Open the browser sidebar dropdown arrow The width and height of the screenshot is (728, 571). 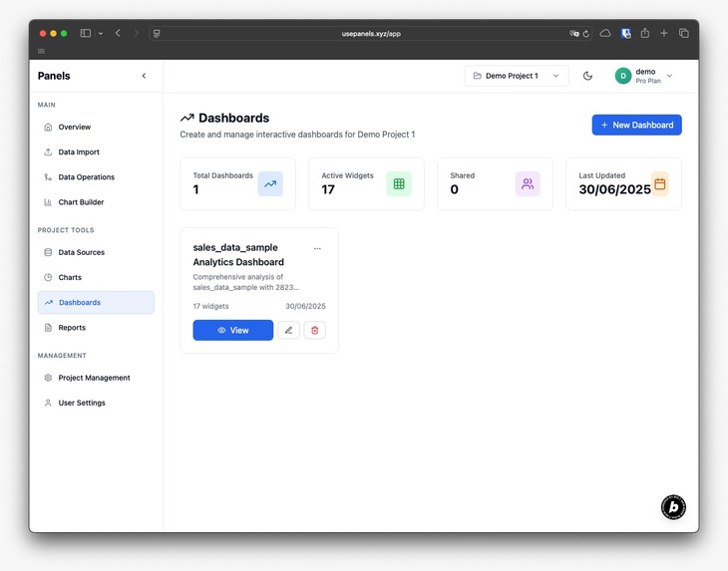101,34
